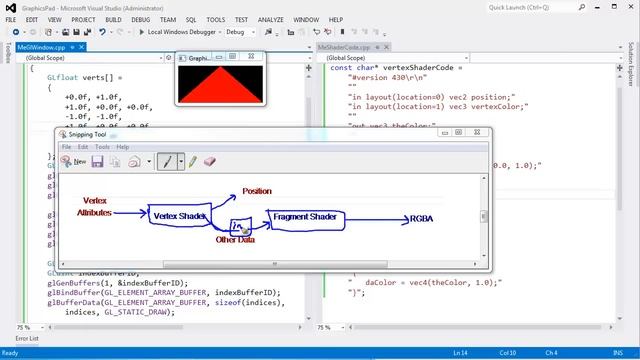
Task: Click the Navigate Backward icon
Action: point(16,32)
